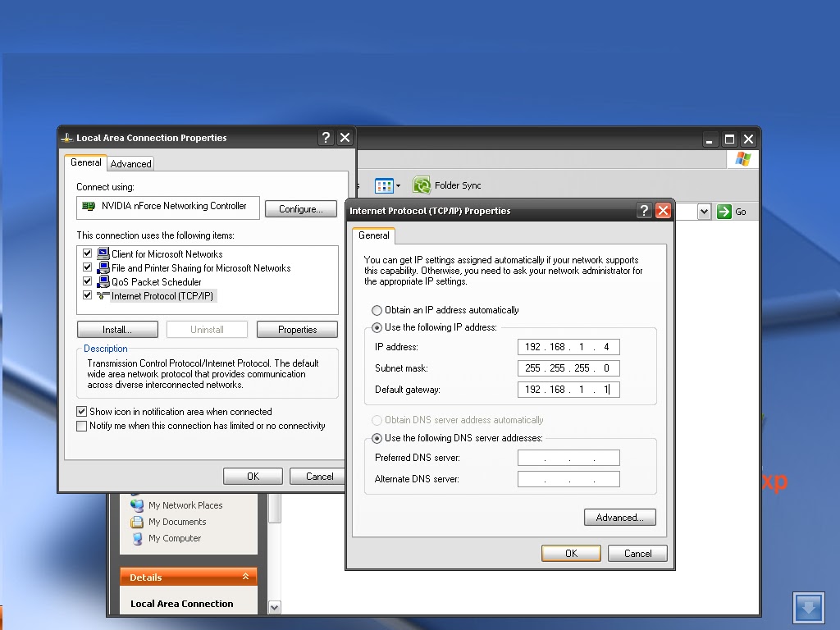The width and height of the screenshot is (840, 630).
Task: Click the blue download arrow desktop icon
Action: point(808,608)
